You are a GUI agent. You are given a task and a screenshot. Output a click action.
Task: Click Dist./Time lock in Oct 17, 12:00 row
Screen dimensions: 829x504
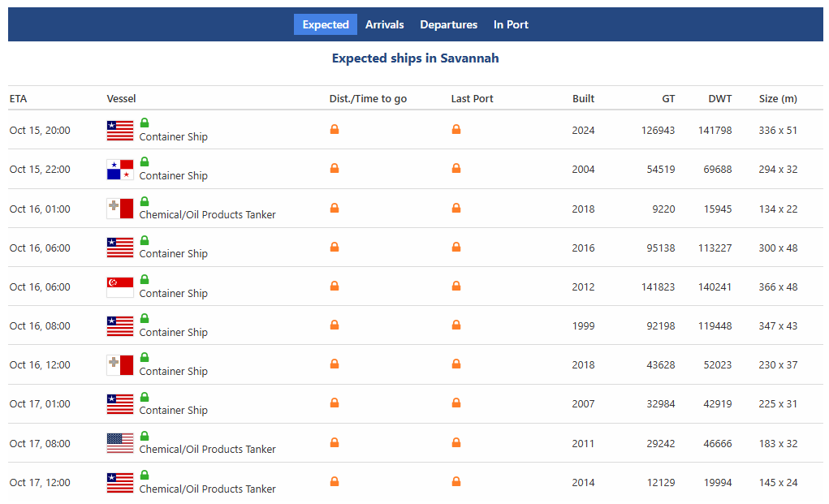[x=335, y=482]
